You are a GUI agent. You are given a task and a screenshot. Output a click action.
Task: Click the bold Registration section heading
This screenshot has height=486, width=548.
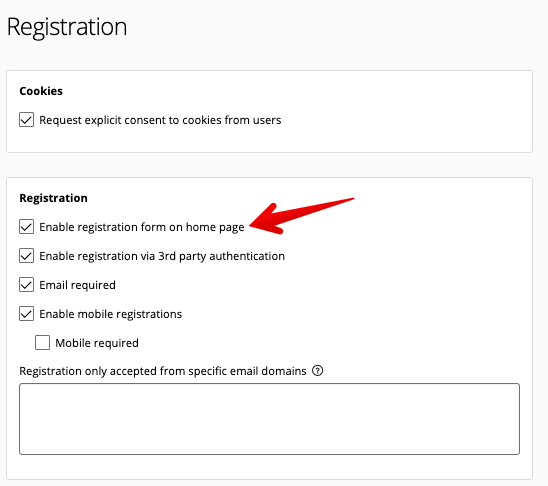point(53,198)
